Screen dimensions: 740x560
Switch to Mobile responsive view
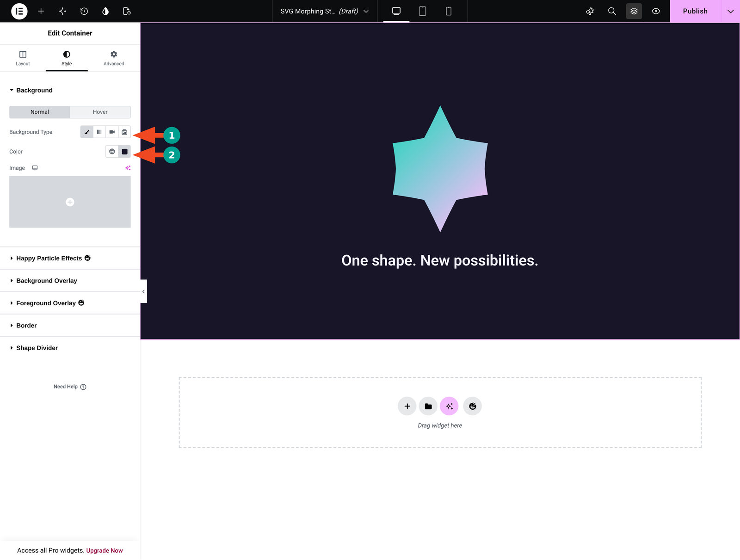(x=448, y=11)
